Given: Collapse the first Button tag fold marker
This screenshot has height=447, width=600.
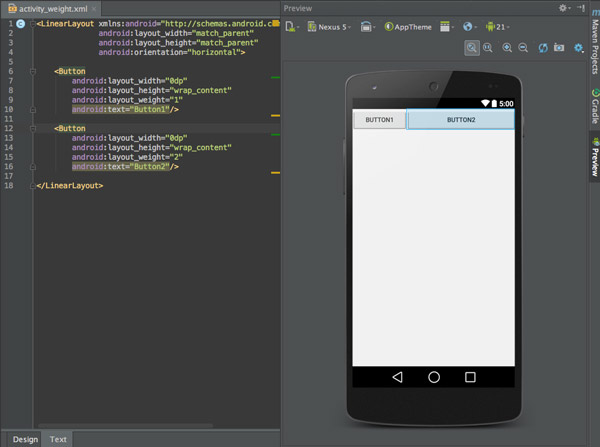Looking at the screenshot, I should [33, 72].
